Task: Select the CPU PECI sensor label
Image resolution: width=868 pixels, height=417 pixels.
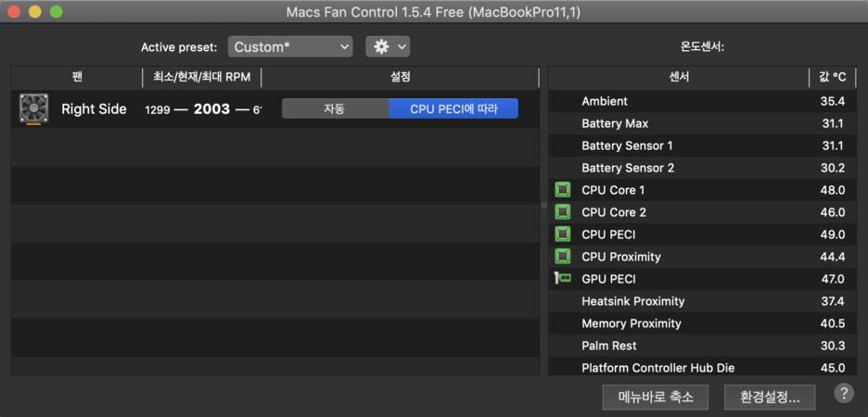Action: click(608, 234)
